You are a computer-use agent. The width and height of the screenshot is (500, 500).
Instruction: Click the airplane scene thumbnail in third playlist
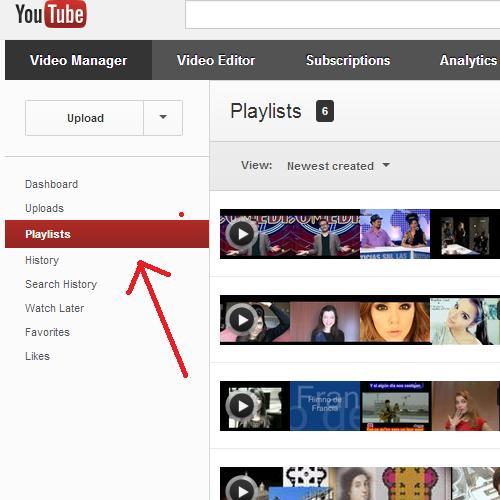click(396, 406)
